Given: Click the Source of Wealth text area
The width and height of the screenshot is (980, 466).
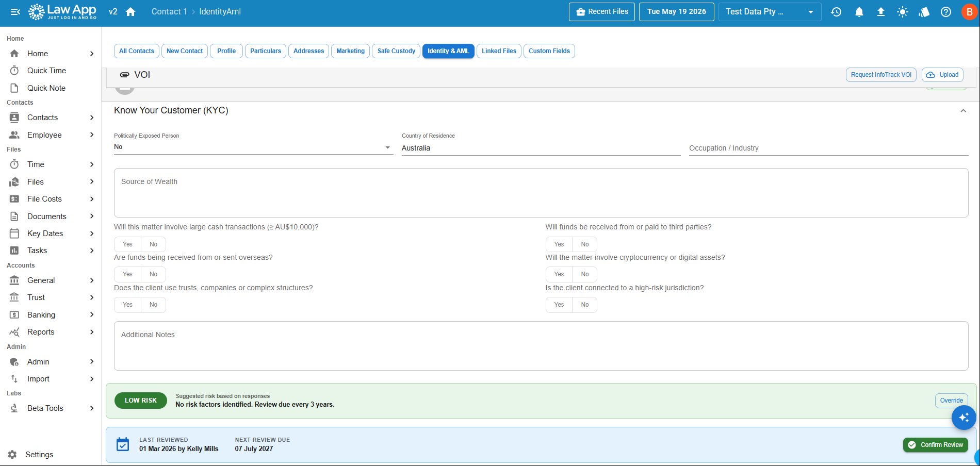Looking at the screenshot, I should click(541, 193).
